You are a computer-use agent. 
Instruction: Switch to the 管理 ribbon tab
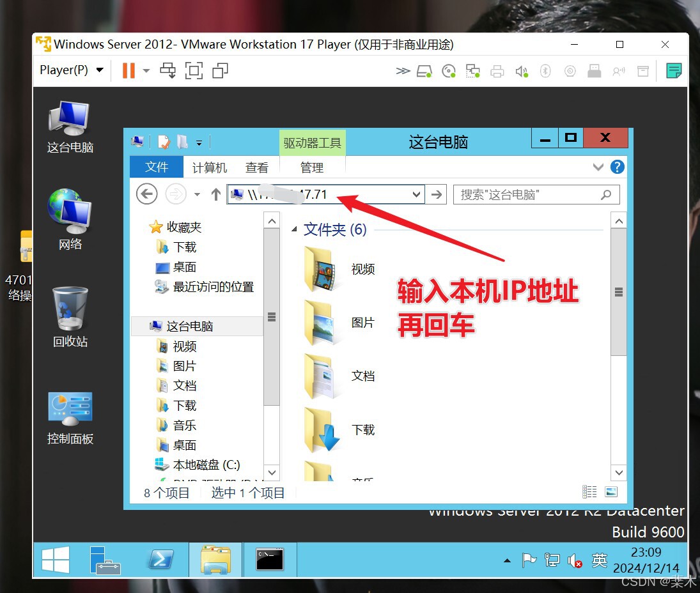tap(311, 168)
